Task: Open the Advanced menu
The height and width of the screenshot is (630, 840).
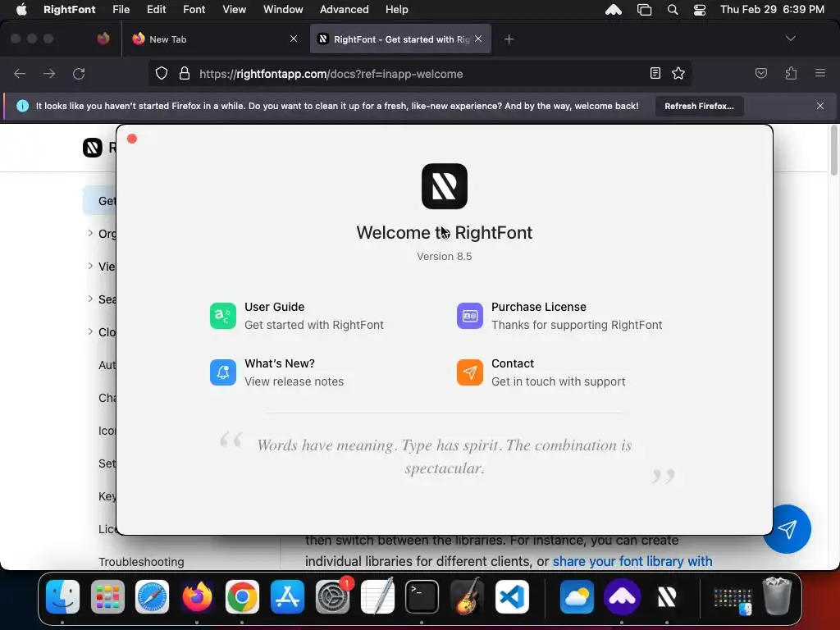Action: click(344, 9)
